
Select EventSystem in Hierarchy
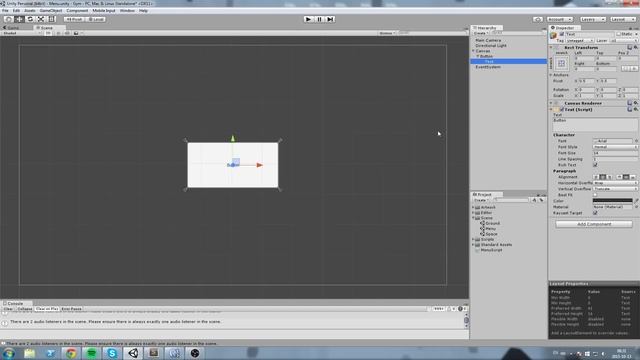[x=488, y=67]
